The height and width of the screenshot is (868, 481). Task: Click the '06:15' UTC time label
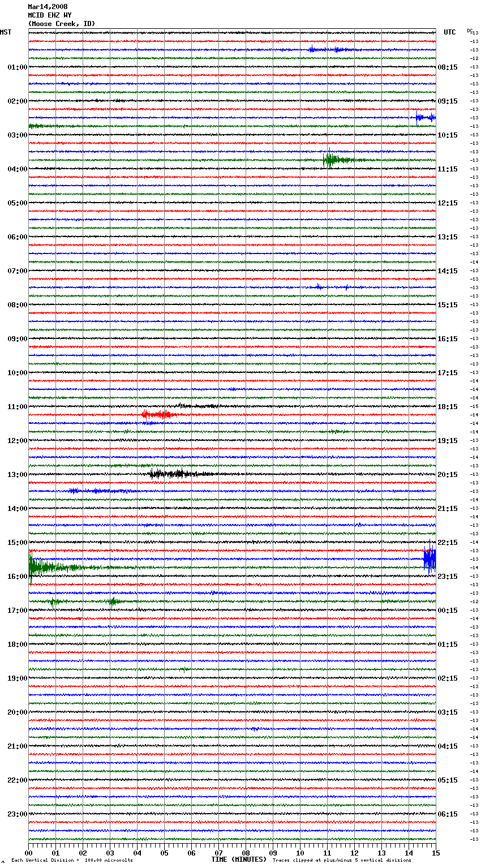tap(448, 814)
